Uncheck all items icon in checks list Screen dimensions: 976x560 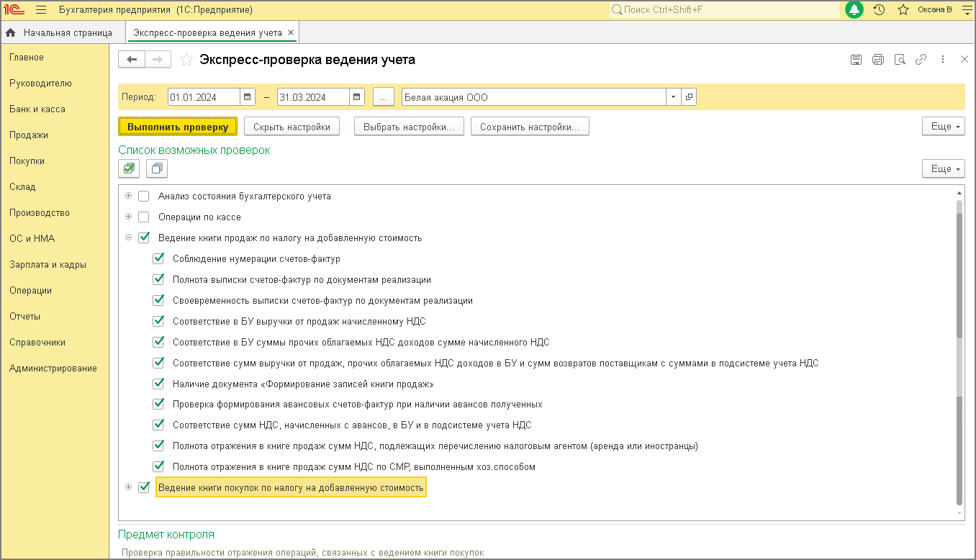point(156,168)
